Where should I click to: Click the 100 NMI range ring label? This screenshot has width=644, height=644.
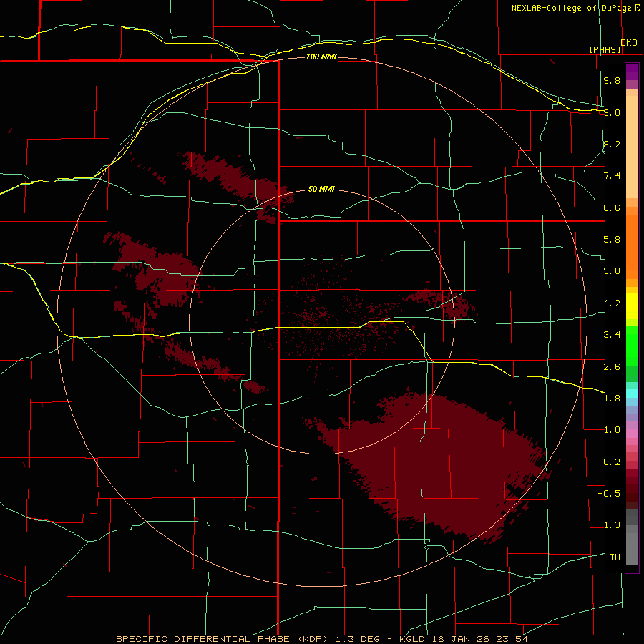[321, 57]
